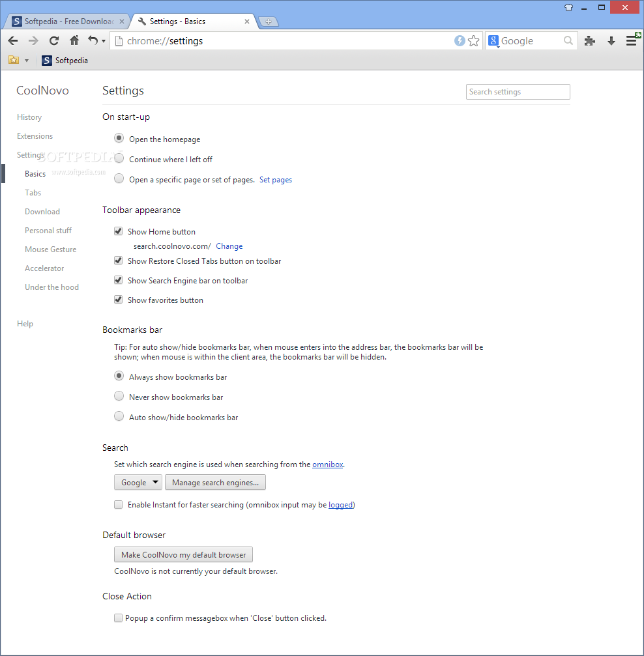
Task: Open the restore closed tabs dropdown arrow
Action: (x=104, y=41)
